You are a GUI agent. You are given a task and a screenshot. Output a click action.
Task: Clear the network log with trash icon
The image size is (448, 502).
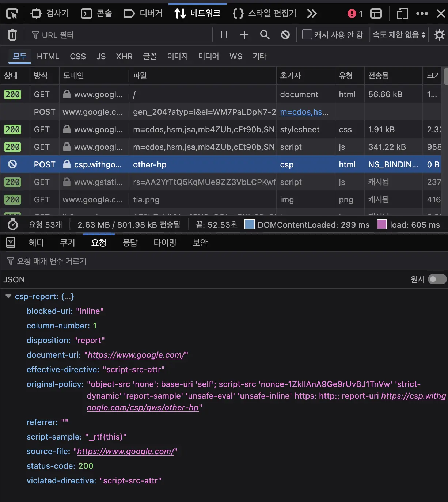click(x=12, y=35)
